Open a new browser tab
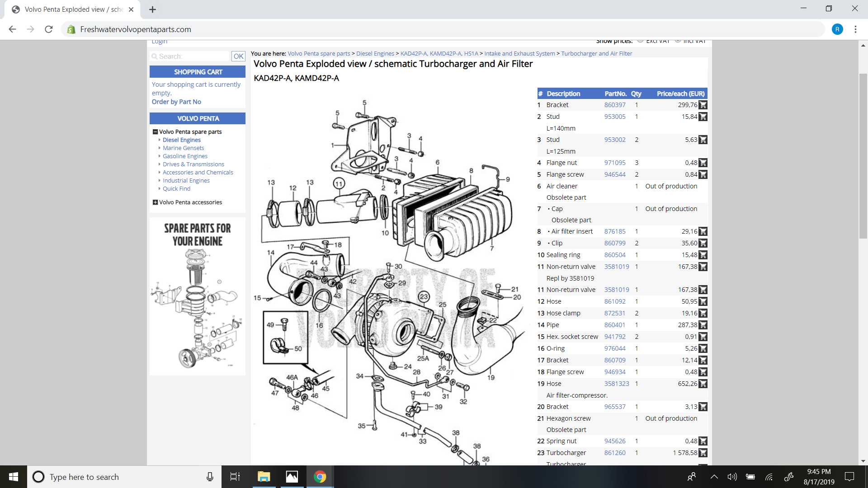 coord(153,9)
